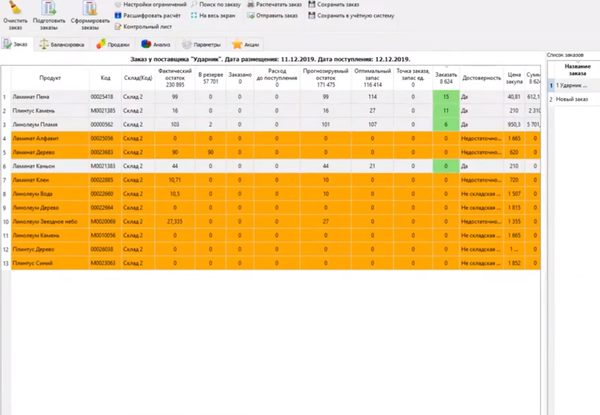Click the Цена закупа column header
This screenshot has width=600, height=415.
tap(514, 78)
